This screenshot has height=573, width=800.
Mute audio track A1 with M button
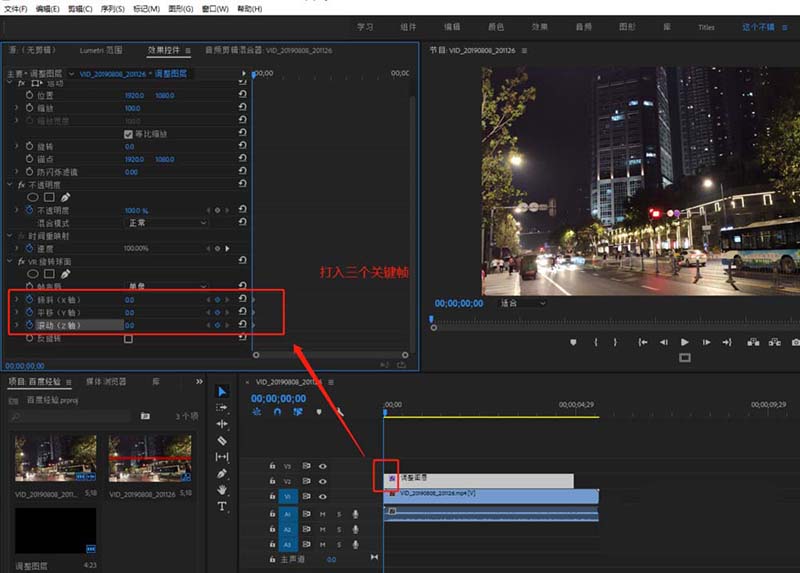click(x=323, y=514)
